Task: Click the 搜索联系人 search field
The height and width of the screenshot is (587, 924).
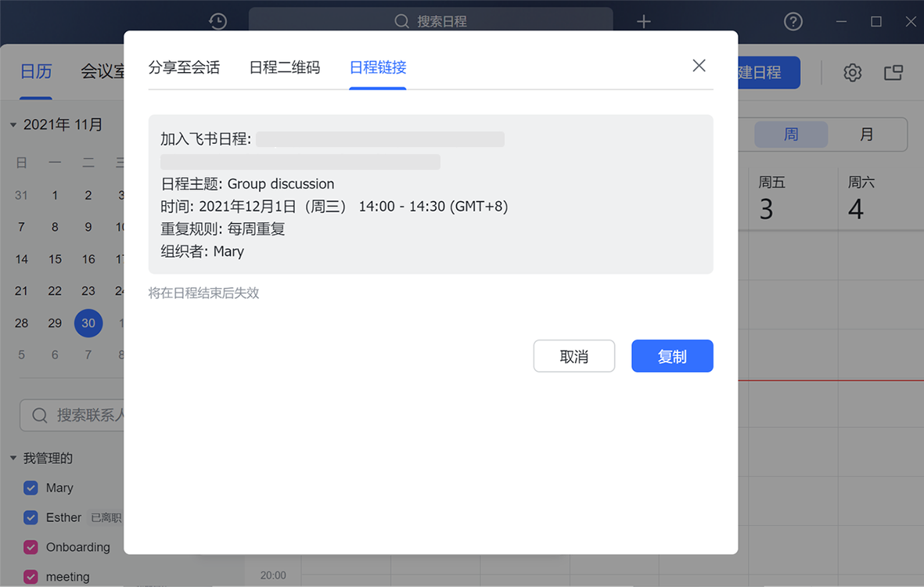Action: click(x=72, y=416)
